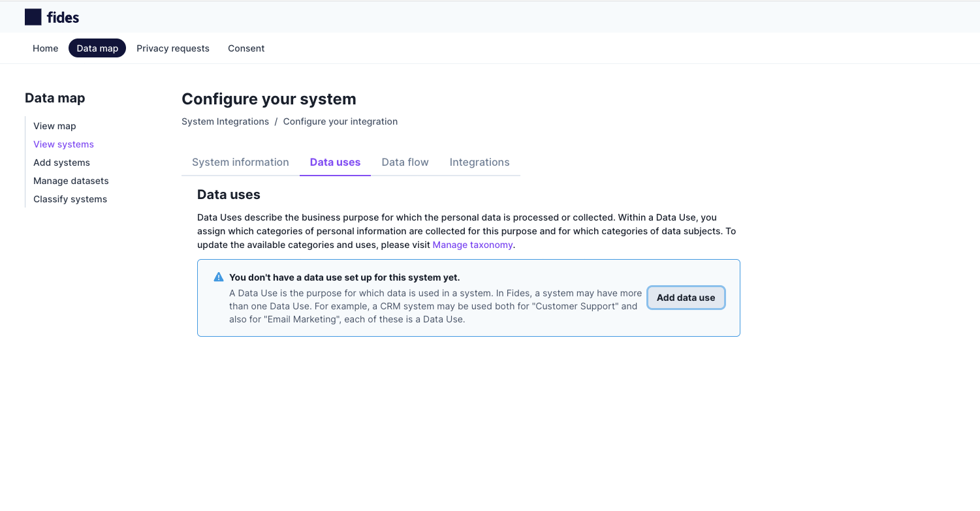Click the blue warning triangle icon
Viewport: 980px width, 511px height.
pyautogui.click(x=219, y=277)
